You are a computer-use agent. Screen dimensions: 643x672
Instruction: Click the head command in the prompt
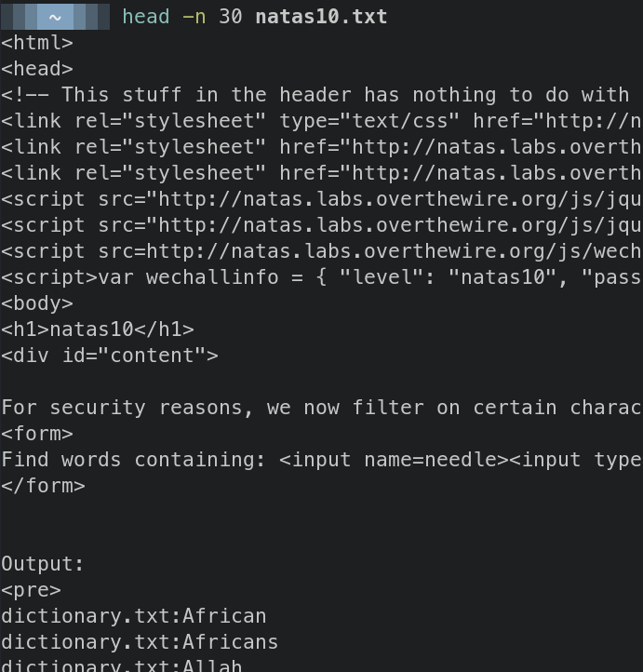click(145, 17)
